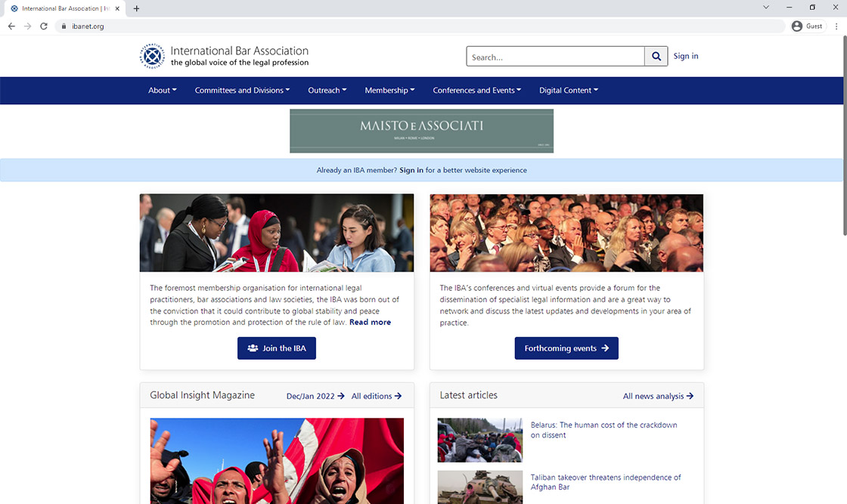
Task: Click the Belarus article thumbnail image
Action: coord(479,440)
